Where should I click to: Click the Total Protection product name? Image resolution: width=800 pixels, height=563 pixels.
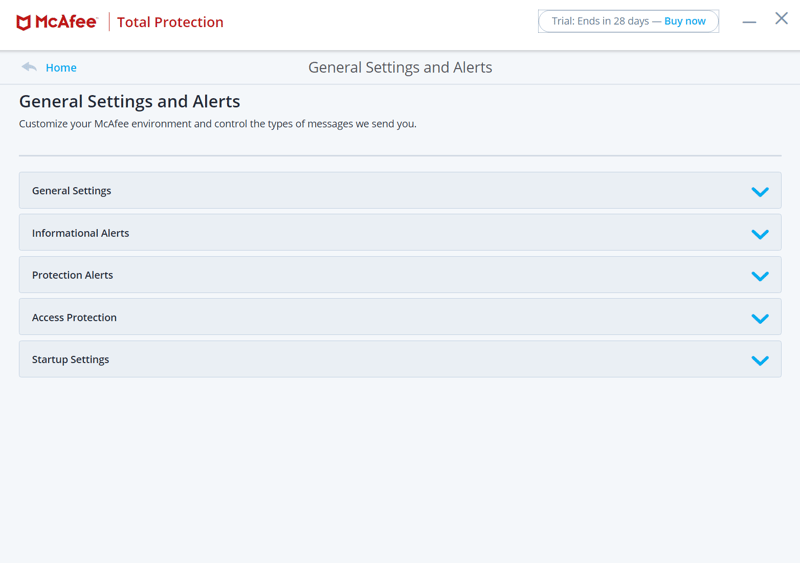(x=170, y=22)
